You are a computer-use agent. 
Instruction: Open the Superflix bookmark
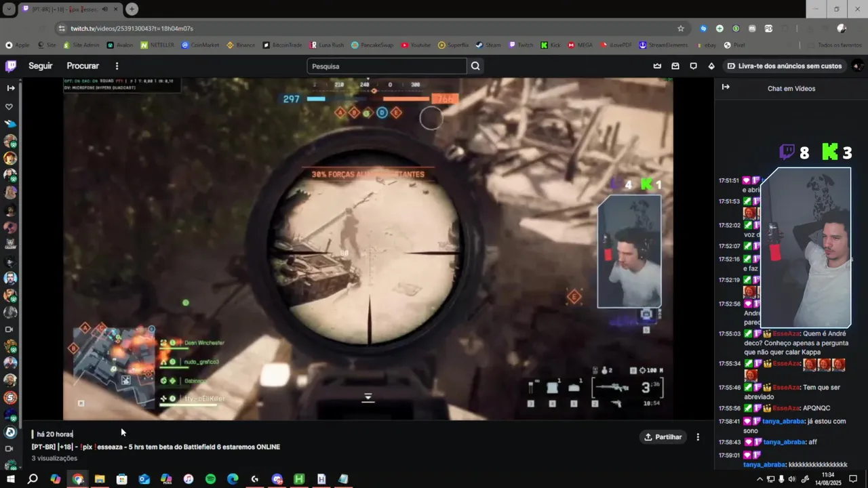(x=453, y=45)
